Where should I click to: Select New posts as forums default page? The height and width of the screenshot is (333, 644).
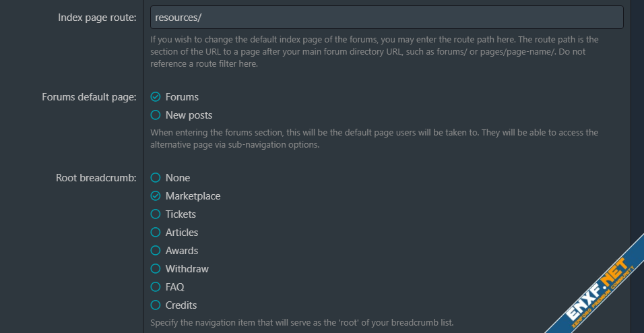tap(156, 115)
